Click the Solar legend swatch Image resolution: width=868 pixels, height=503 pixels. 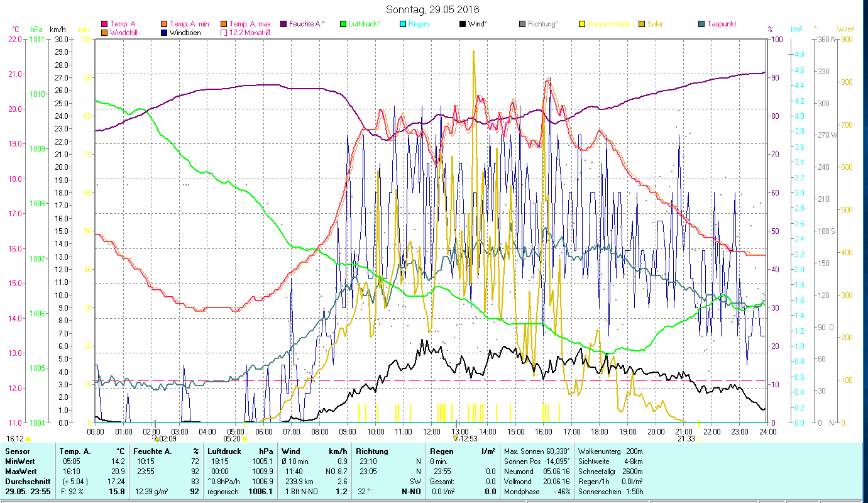(642, 24)
